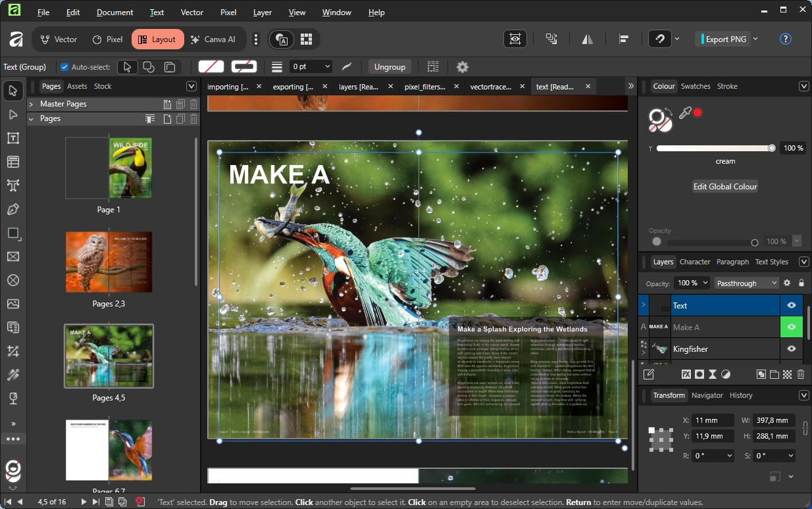Select the Rectangle shape tool
This screenshot has width=812, height=509.
coord(13,233)
